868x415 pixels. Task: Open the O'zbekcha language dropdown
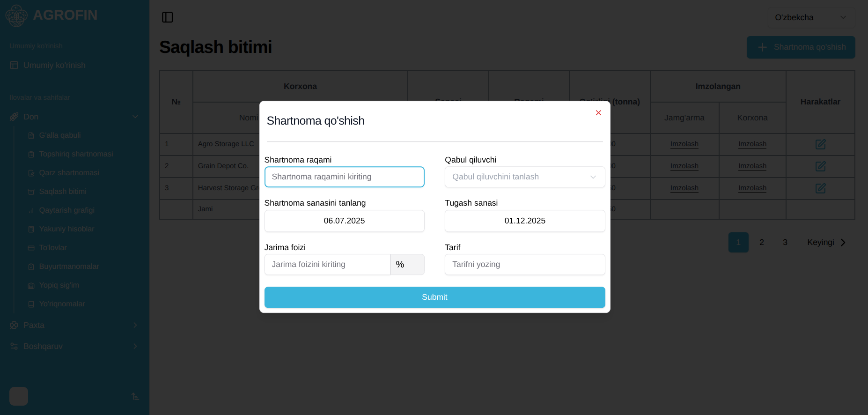pyautogui.click(x=811, y=17)
